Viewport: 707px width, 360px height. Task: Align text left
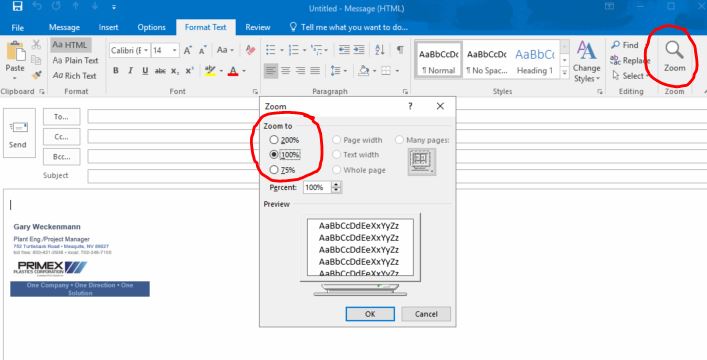click(x=271, y=70)
